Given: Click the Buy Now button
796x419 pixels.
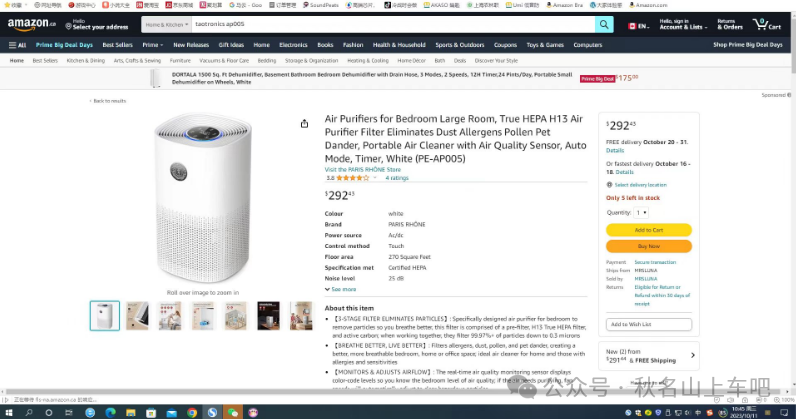Looking at the screenshot, I should point(649,246).
